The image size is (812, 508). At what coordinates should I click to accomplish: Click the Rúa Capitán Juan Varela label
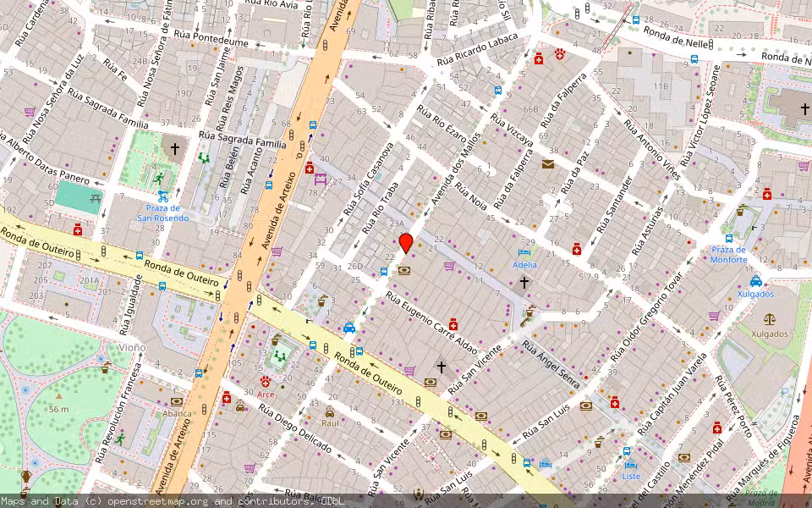point(672,395)
